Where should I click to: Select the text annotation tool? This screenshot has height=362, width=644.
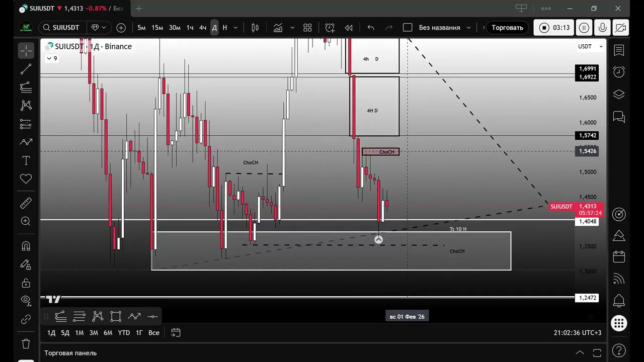pos(26,161)
